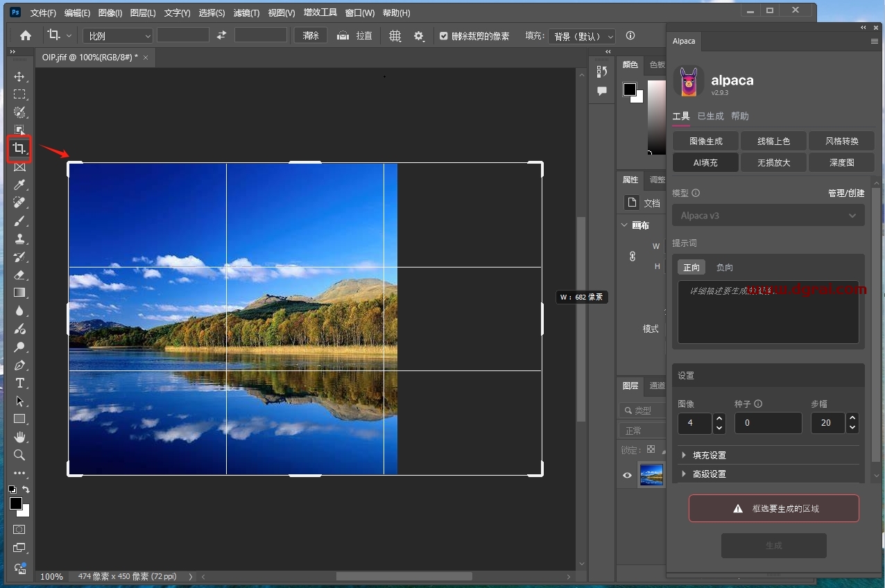Click the Clear button in options bar
Screen dimensions: 885x588
pos(311,35)
